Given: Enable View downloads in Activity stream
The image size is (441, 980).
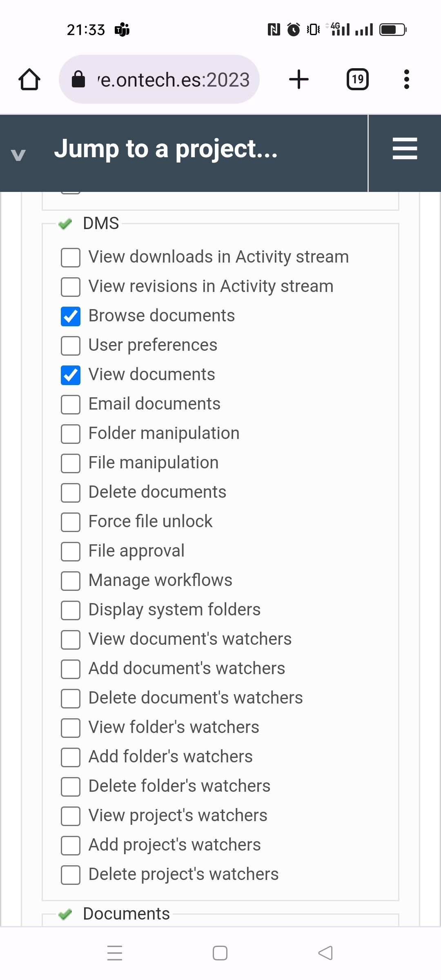Looking at the screenshot, I should (x=70, y=258).
